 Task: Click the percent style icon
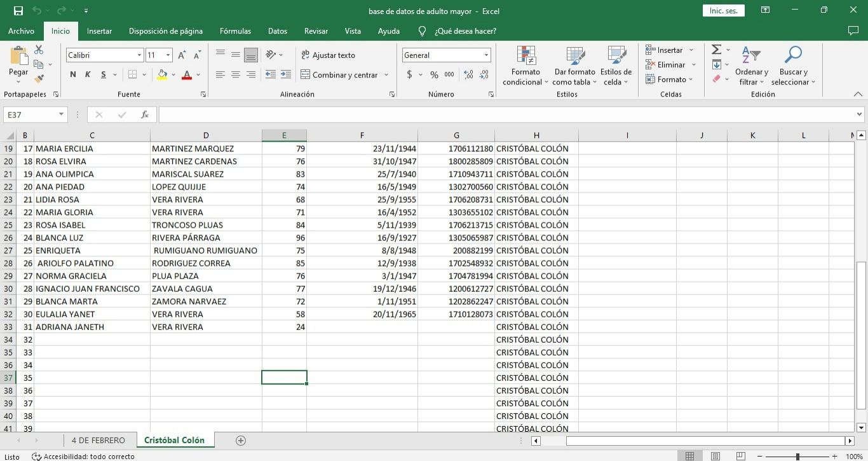[x=434, y=75]
